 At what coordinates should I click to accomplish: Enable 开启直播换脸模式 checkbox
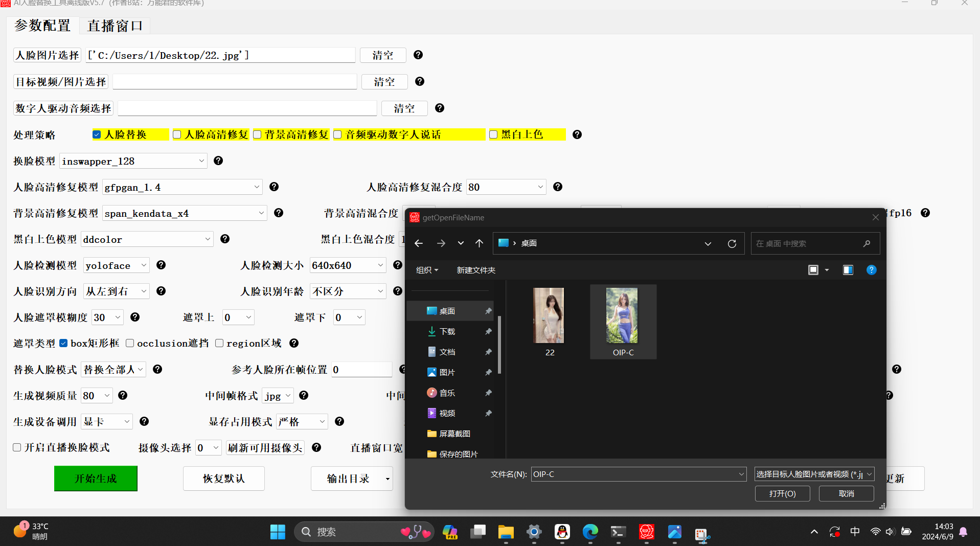click(x=17, y=447)
